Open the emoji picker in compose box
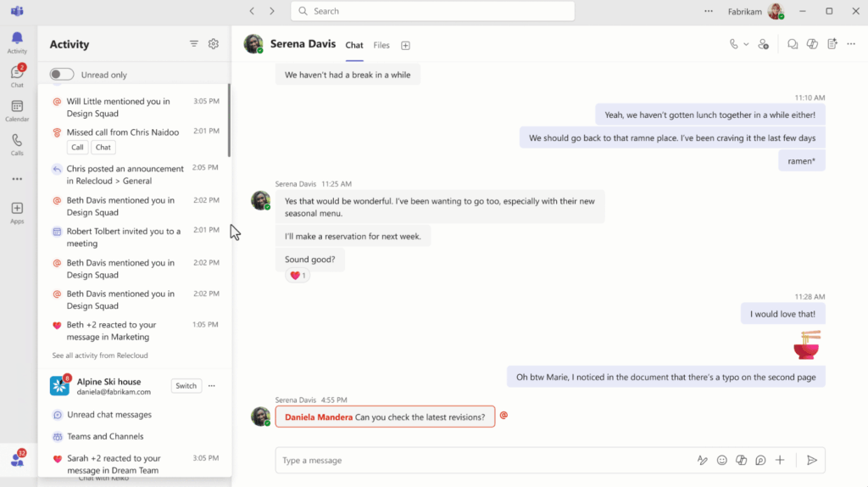This screenshot has height=487, width=868. click(x=722, y=460)
